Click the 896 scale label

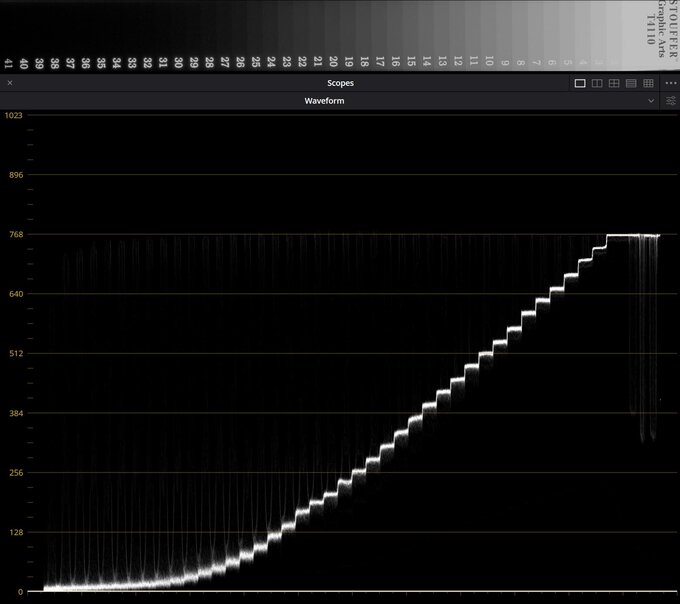tap(16, 175)
